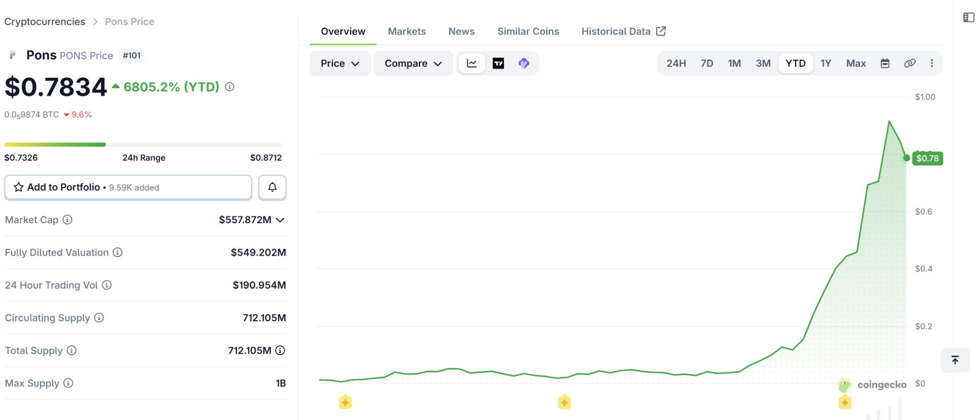Screen dimensions: 980x420
Task: Toggle the sidebar panel icon
Action: tap(968, 17)
